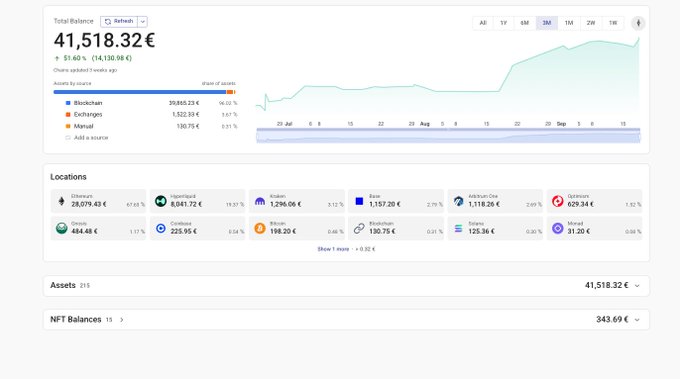This screenshot has height=379, width=680.
Task: Open the Hyperliquid location icon
Action: pyautogui.click(x=161, y=201)
